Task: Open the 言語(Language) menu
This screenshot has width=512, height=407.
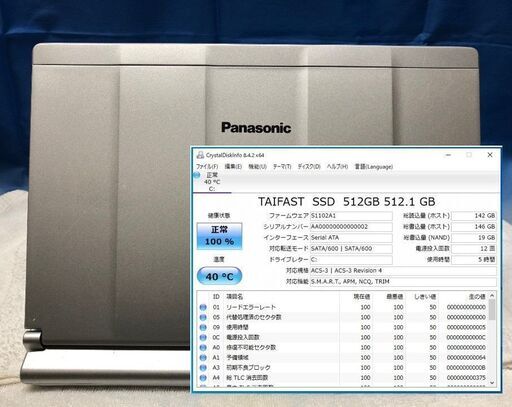Action: pos(374,166)
